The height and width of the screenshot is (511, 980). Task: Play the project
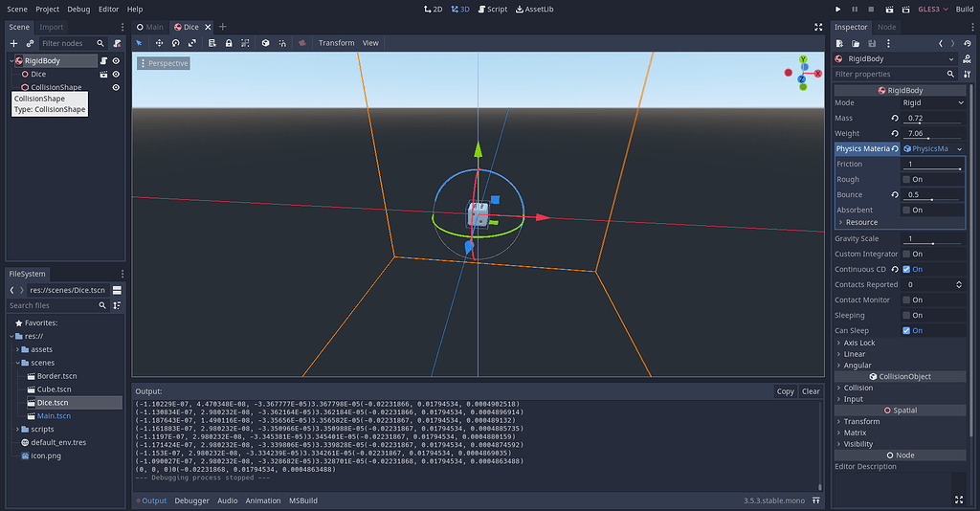point(838,10)
